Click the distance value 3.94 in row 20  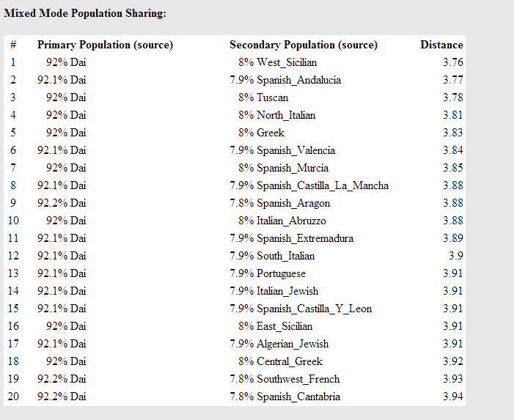click(x=453, y=397)
